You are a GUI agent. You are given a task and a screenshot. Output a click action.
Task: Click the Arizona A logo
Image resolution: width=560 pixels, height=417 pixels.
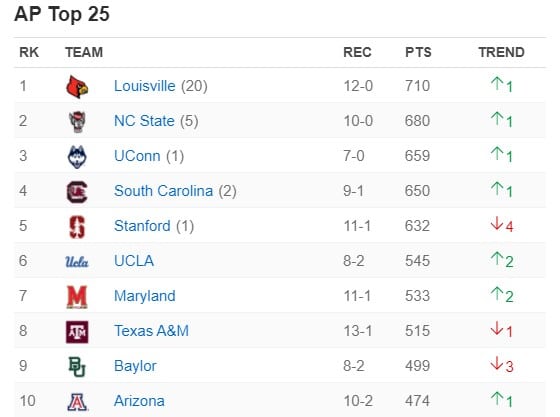pyautogui.click(x=77, y=402)
